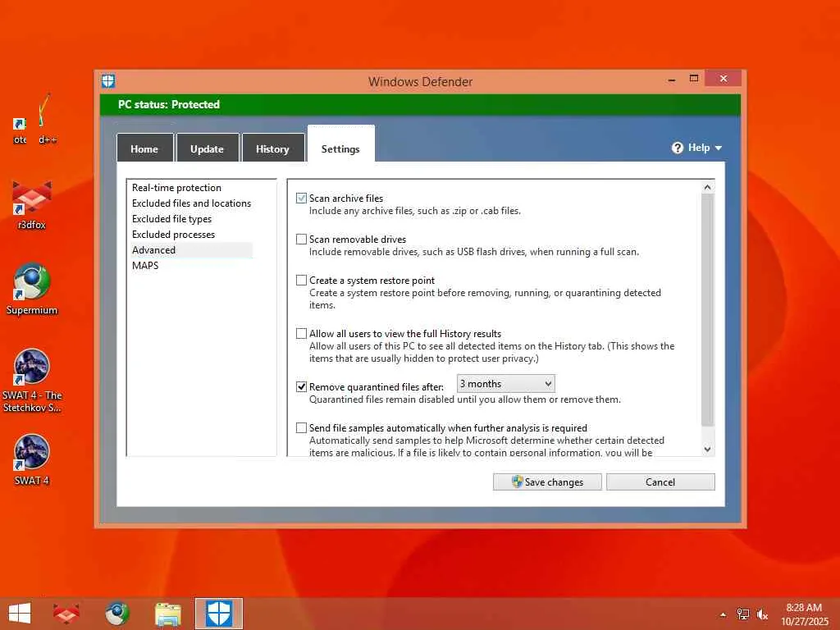Viewport: 840px width, 630px height.
Task: Toggle Scan archive files checkbox
Action: tap(302, 199)
